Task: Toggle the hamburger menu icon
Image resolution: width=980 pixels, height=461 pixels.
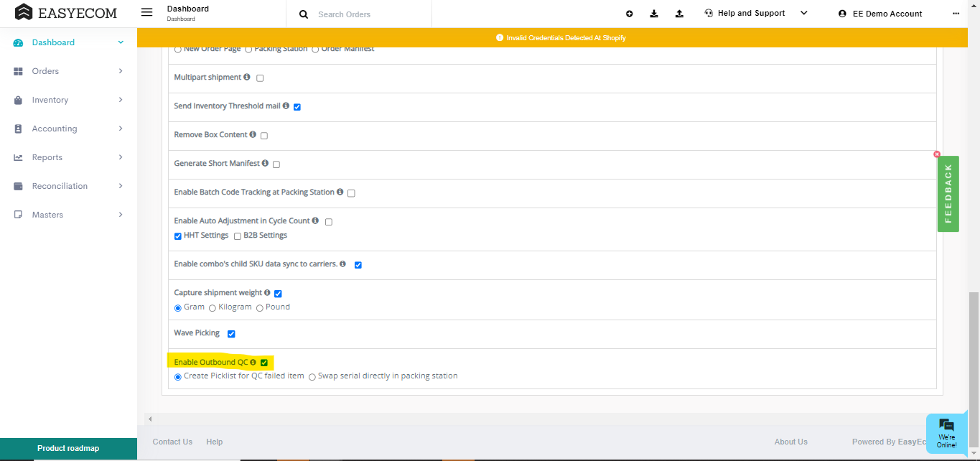Action: (147, 12)
